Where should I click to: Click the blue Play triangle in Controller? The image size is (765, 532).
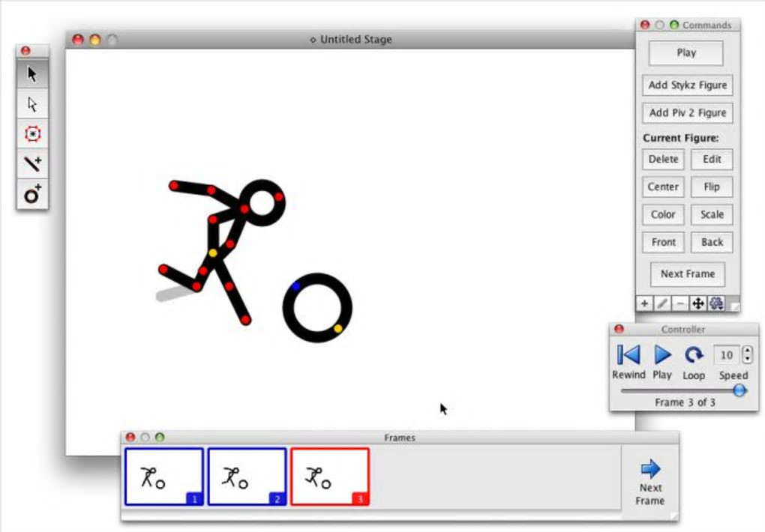click(662, 355)
